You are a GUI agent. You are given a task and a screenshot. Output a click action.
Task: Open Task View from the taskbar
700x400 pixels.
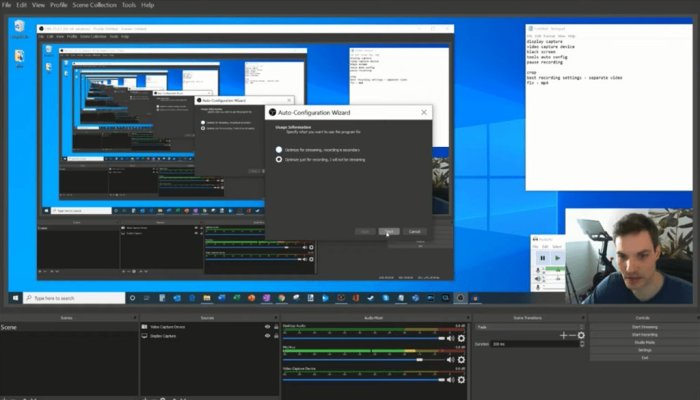click(147, 298)
